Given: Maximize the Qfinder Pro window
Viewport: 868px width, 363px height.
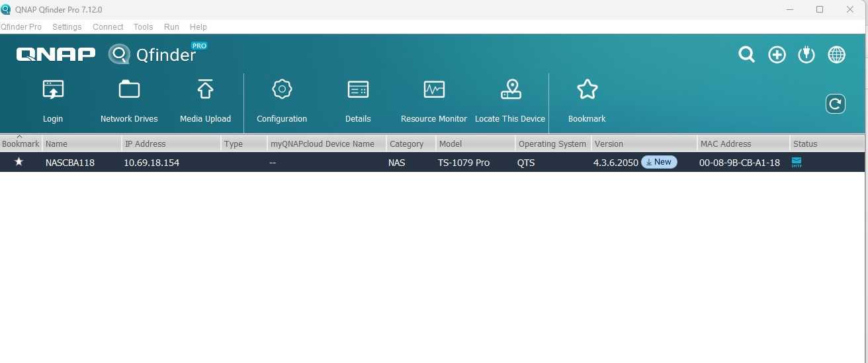Looking at the screenshot, I should tap(820, 9).
